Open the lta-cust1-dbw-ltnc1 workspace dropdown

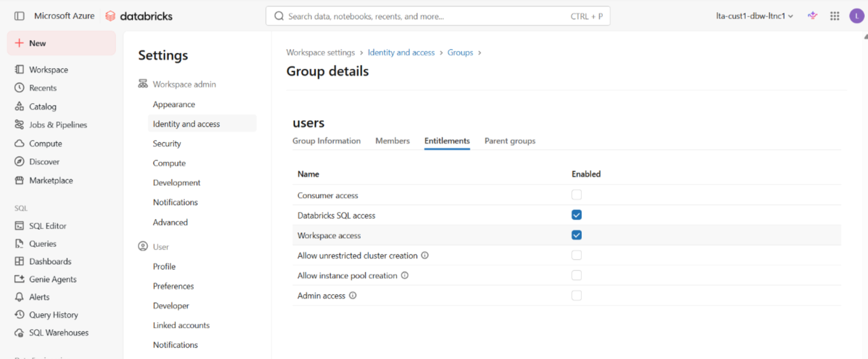point(755,16)
